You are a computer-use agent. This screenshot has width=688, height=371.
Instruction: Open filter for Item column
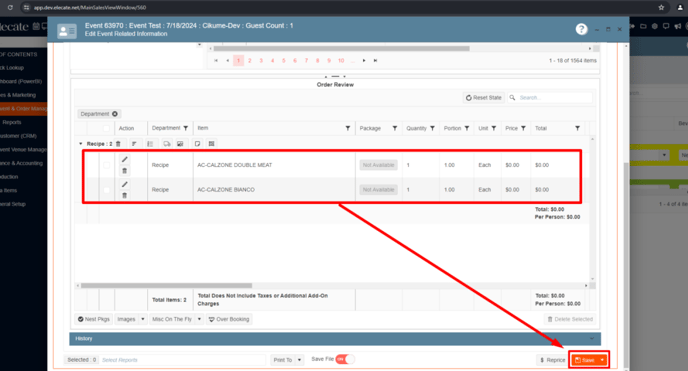click(348, 128)
